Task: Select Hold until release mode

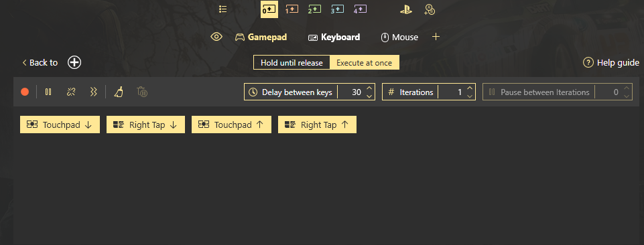Action: [292, 63]
